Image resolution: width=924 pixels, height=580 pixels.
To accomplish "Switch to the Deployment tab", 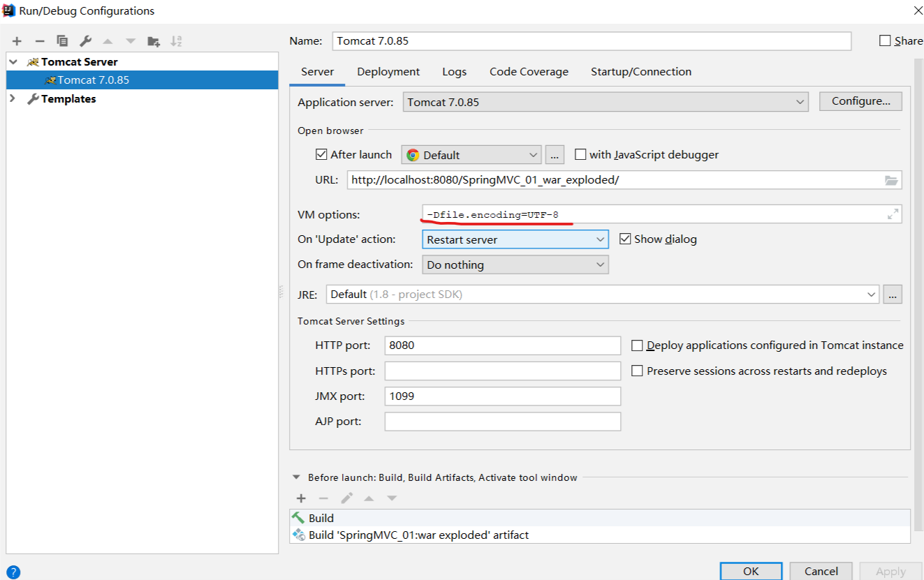I will click(388, 72).
